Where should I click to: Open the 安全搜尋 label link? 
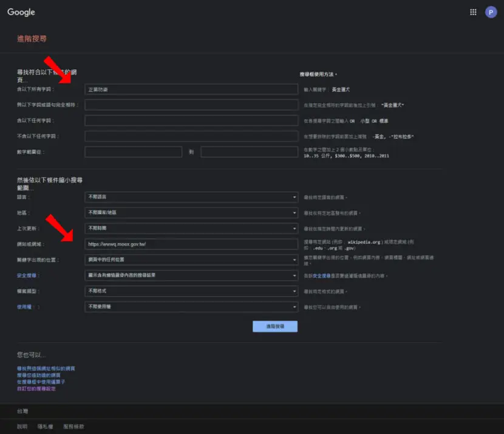pyautogui.click(x=27, y=275)
